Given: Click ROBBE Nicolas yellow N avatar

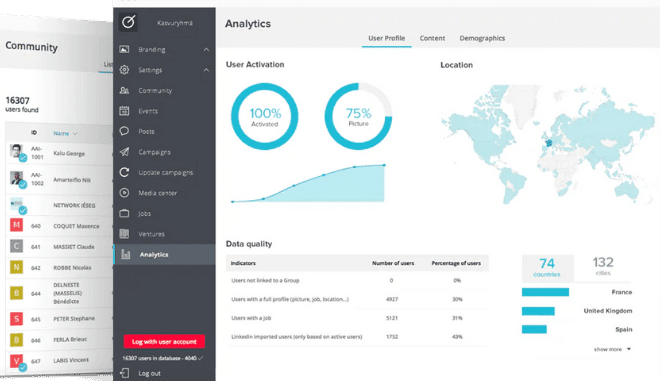Looking at the screenshot, I should click(x=16, y=267).
